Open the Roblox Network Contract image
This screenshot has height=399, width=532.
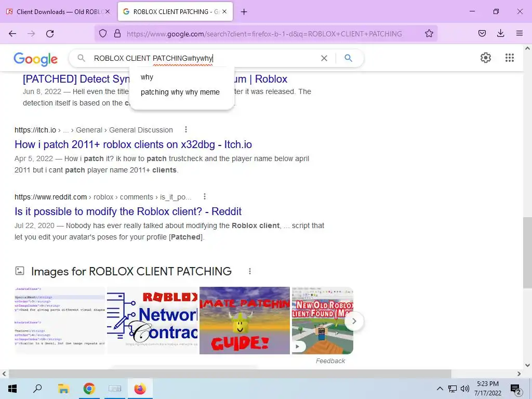coord(152,321)
